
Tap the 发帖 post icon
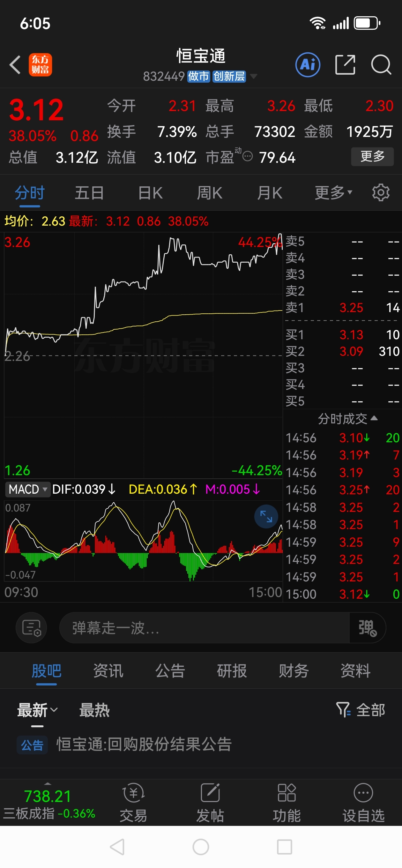[210, 803]
